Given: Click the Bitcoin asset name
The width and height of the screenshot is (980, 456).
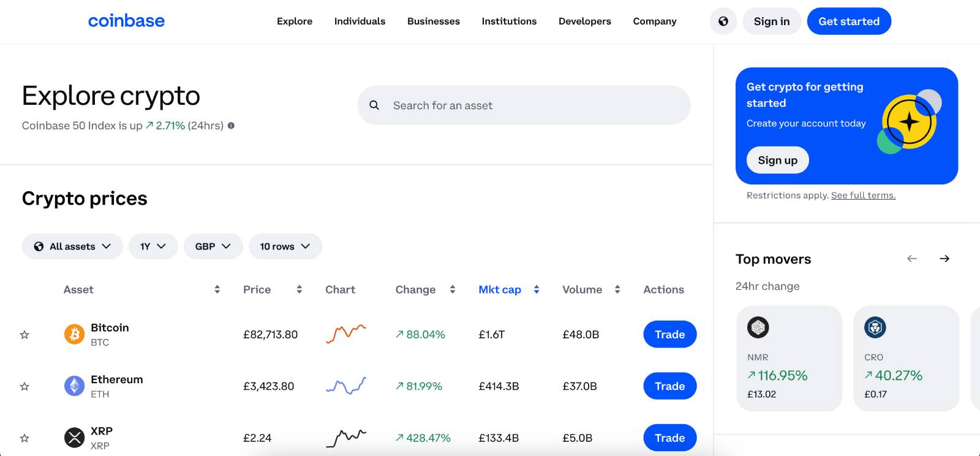Looking at the screenshot, I should point(110,328).
